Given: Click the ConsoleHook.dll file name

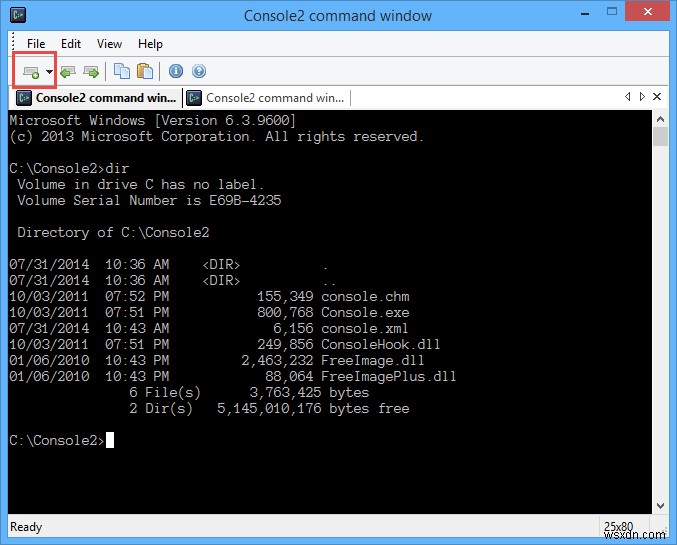Looking at the screenshot, I should pyautogui.click(x=380, y=345).
